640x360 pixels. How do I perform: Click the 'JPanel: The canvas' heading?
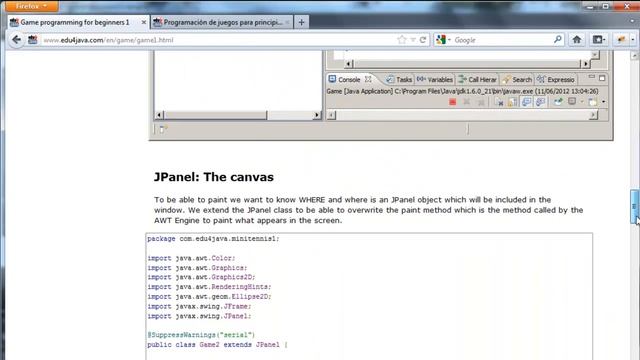tap(213, 177)
